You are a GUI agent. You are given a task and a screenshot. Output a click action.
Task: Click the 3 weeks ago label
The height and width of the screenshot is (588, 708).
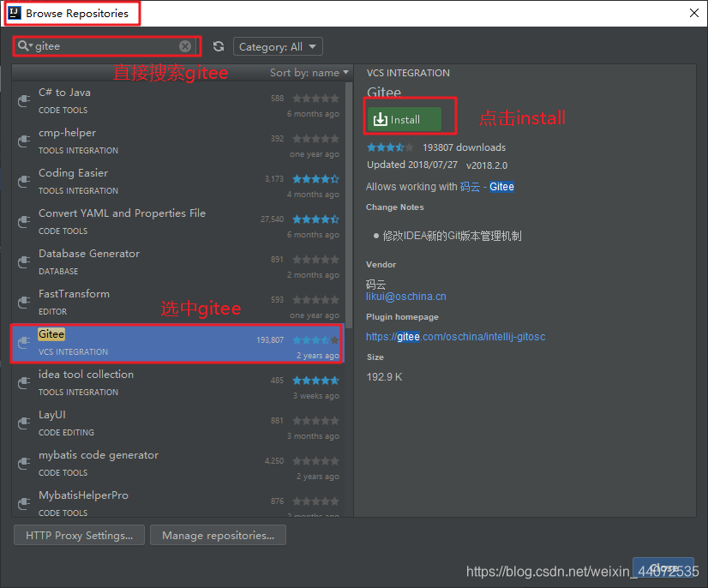(x=316, y=396)
